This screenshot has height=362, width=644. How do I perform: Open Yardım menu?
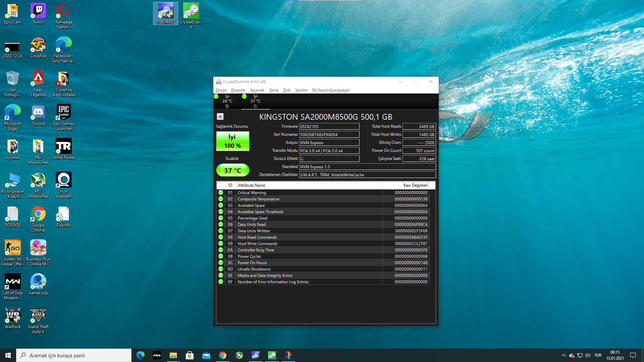click(x=301, y=90)
